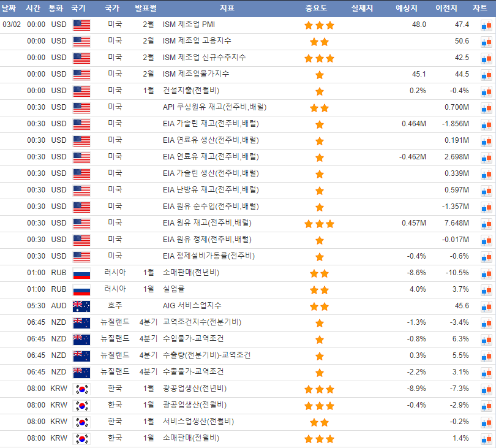Click the US flag in ISM 제조업물가지수 row

pos(81,75)
